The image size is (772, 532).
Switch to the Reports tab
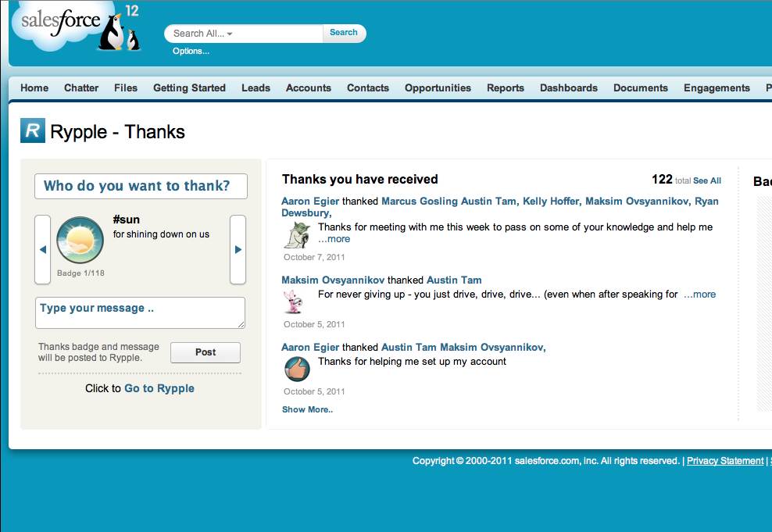[x=505, y=87]
